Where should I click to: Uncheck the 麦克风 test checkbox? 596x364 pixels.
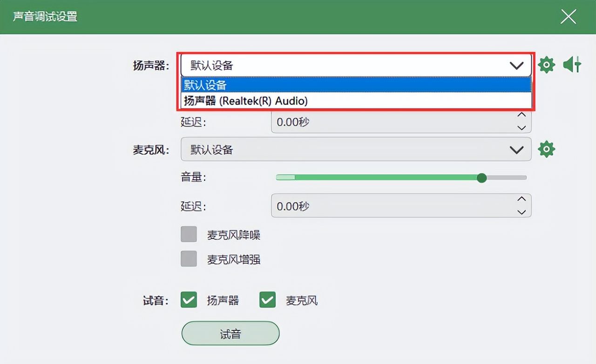[x=268, y=300]
